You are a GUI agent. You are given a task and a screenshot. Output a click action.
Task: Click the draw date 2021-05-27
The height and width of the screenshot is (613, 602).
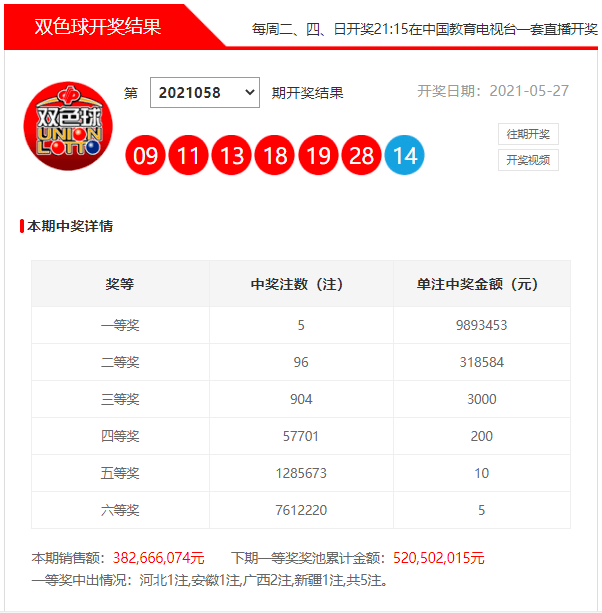click(x=529, y=91)
